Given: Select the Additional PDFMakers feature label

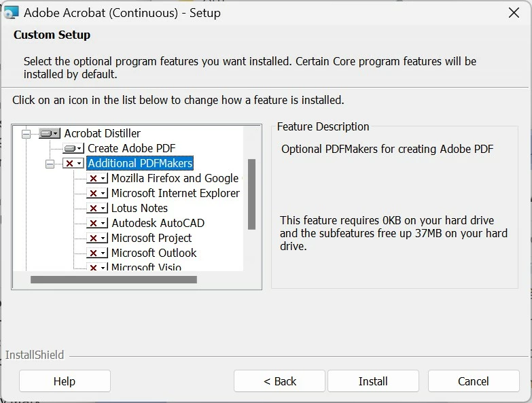Looking at the screenshot, I should click(140, 163).
